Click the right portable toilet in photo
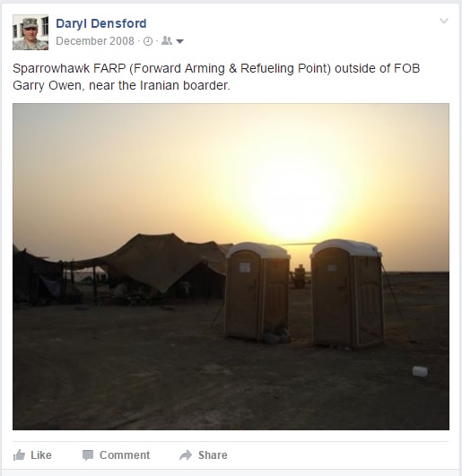Viewport: 462px width, 476px height. 347,293
